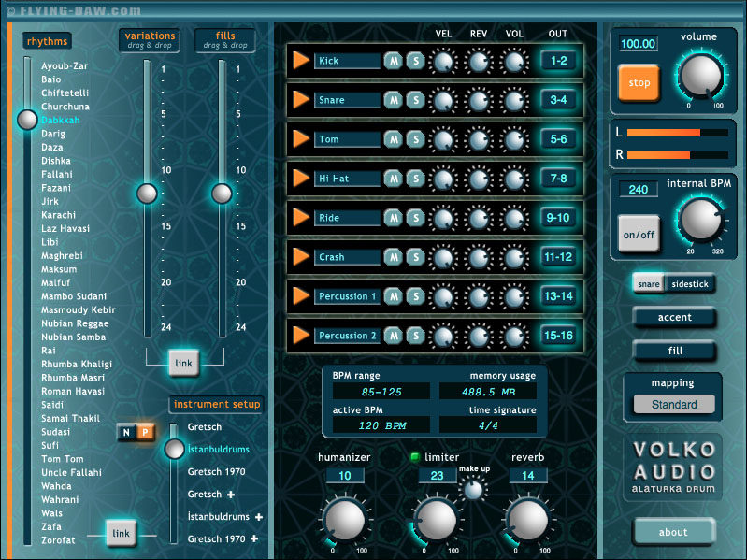This screenshot has width=747, height=560.
Task: Play the Crash channel preview triangle
Action: point(301,257)
